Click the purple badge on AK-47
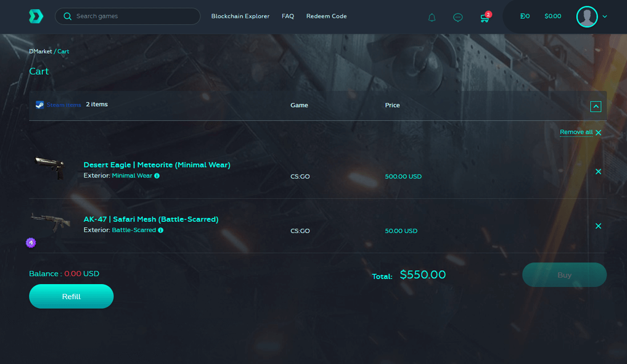The height and width of the screenshot is (364, 627). [x=31, y=242]
